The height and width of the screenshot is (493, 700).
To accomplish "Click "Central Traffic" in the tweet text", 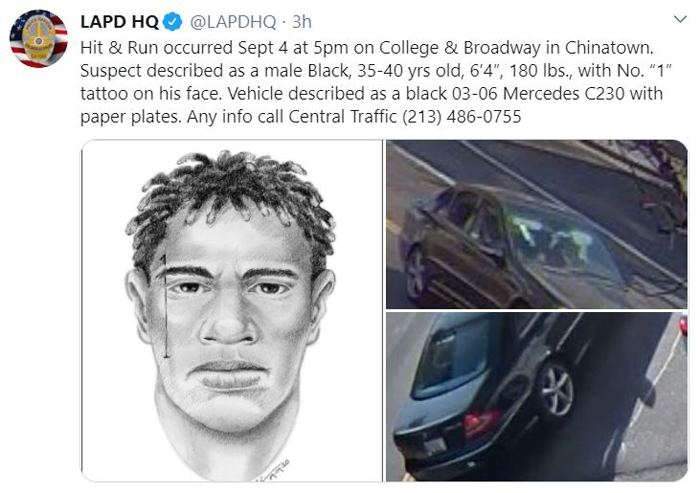I will (x=343, y=117).
